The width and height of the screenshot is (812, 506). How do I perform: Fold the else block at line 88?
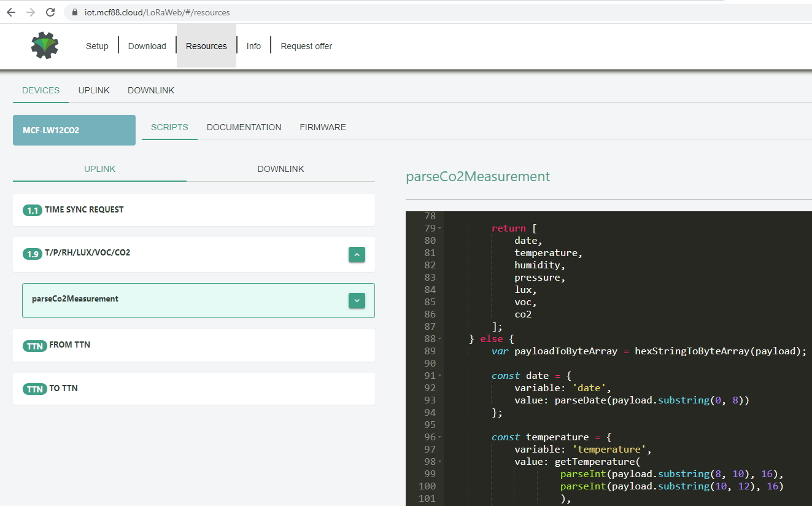[x=439, y=339]
